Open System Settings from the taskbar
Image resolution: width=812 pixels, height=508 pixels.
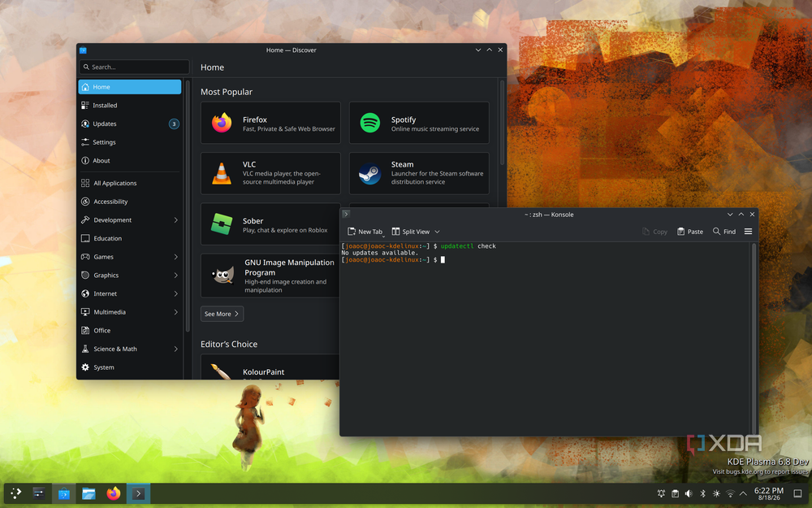click(39, 493)
